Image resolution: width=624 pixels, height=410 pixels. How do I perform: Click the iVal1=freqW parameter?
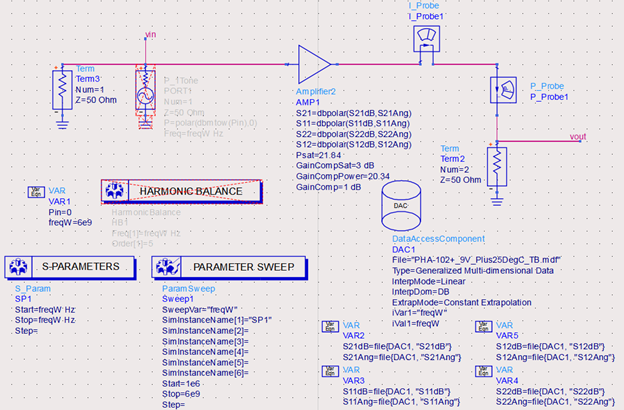pyautogui.click(x=415, y=324)
